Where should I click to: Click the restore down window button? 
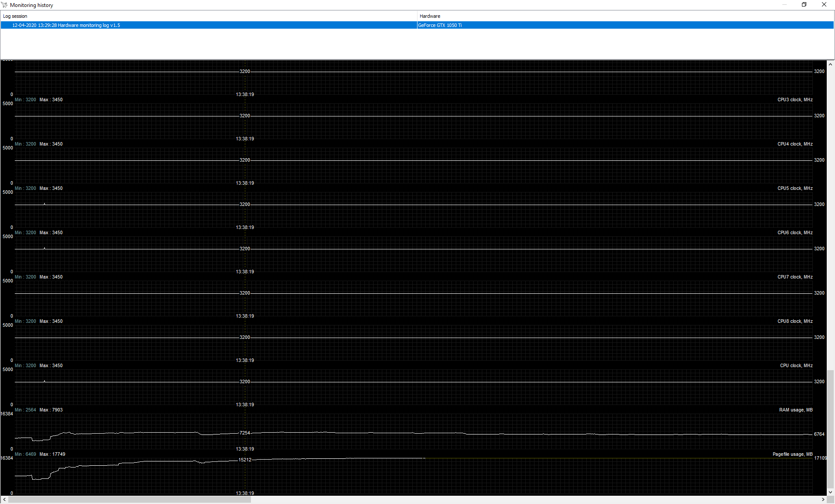[x=804, y=5]
